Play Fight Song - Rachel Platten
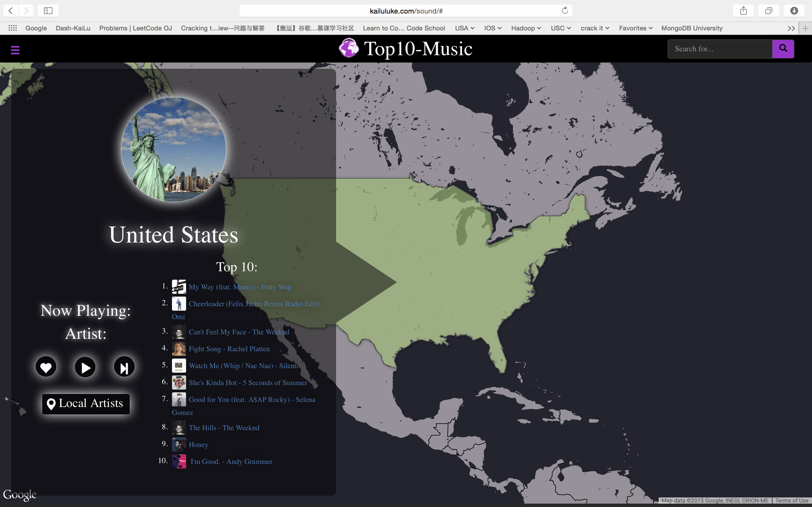Screen dimensions: 812x507 pos(229,349)
